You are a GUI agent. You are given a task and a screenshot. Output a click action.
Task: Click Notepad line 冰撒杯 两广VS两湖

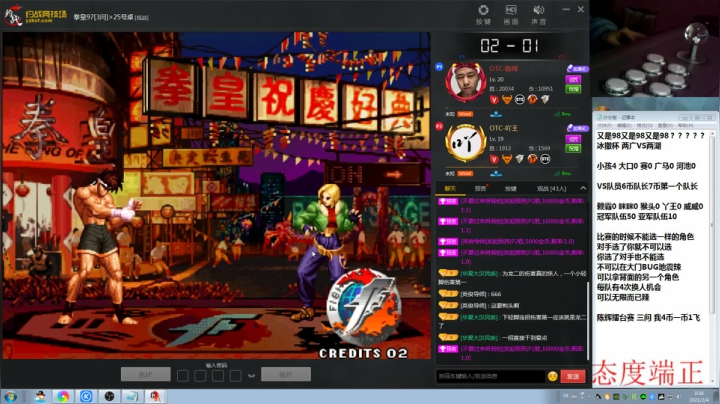[629, 146]
